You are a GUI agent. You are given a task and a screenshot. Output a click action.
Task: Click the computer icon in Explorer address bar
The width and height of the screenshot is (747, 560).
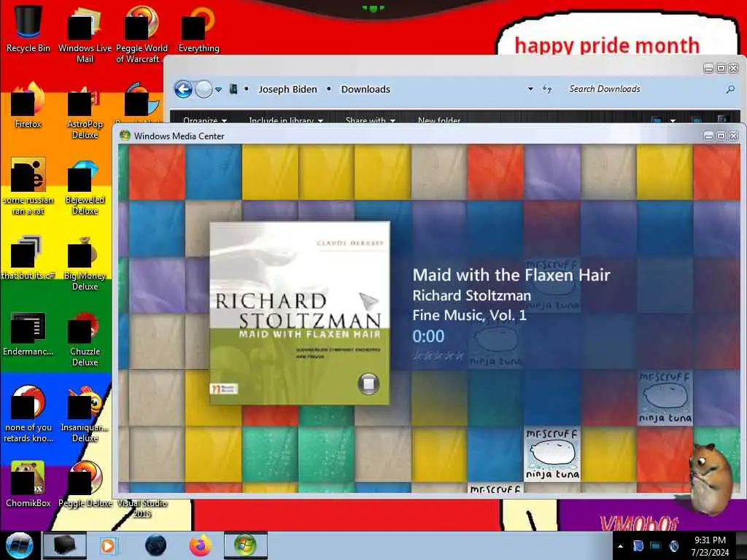pyautogui.click(x=233, y=89)
